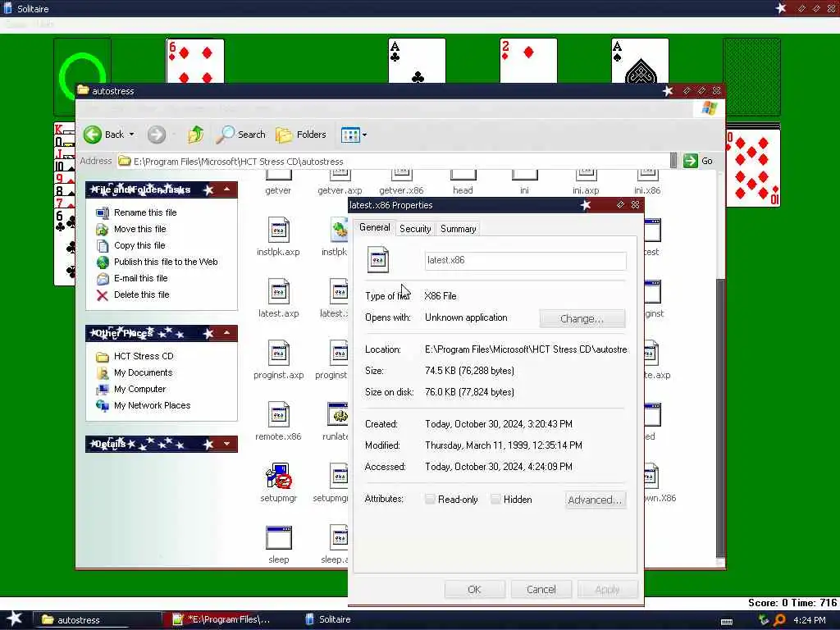Switch to the E:\Program Files taskbar button

point(228,620)
